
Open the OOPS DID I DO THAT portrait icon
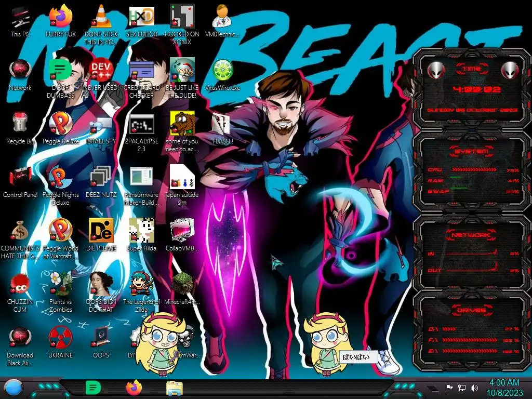pos(101,284)
